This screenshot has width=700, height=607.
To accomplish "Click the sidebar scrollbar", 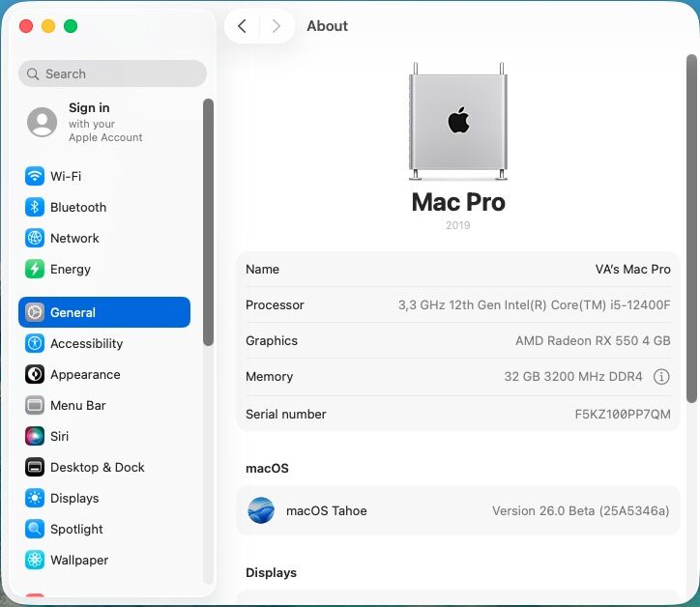I will pyautogui.click(x=208, y=221).
